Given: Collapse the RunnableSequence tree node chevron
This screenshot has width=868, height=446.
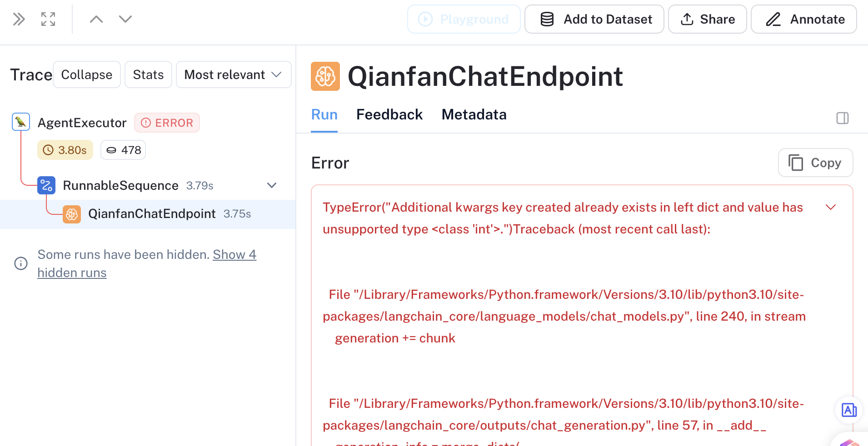Looking at the screenshot, I should pos(272,185).
